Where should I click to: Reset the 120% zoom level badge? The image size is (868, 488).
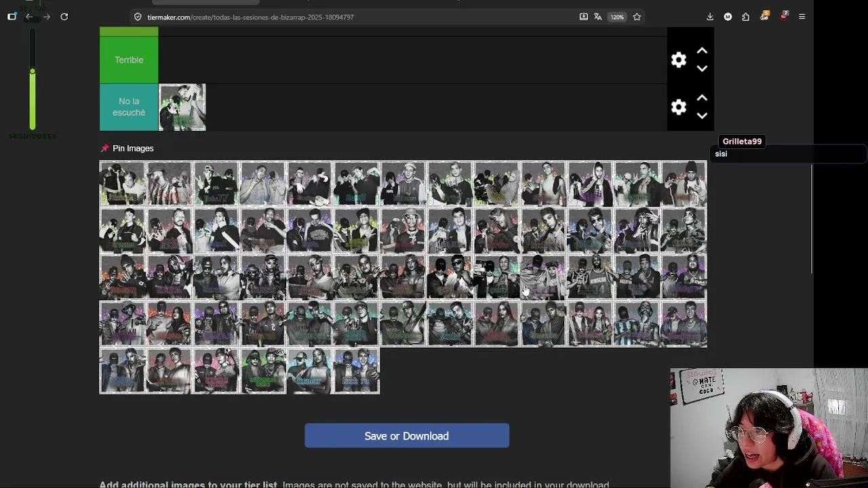click(616, 17)
